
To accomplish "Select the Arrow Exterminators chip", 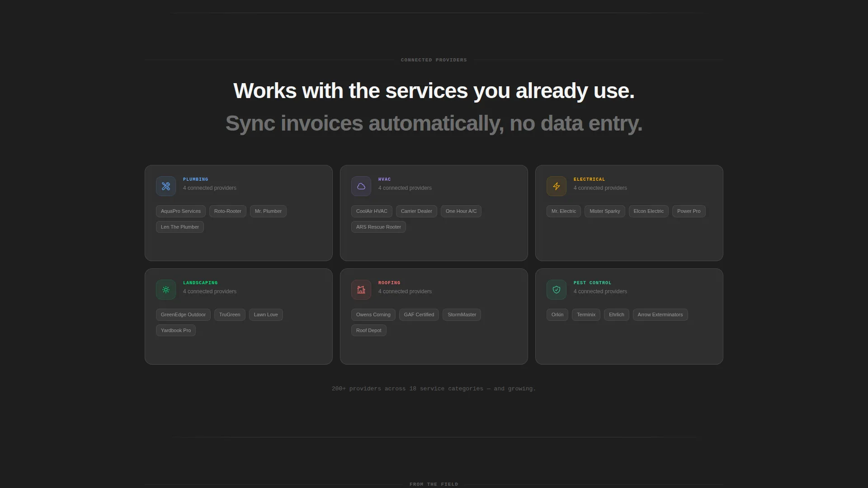I will pos(660,314).
